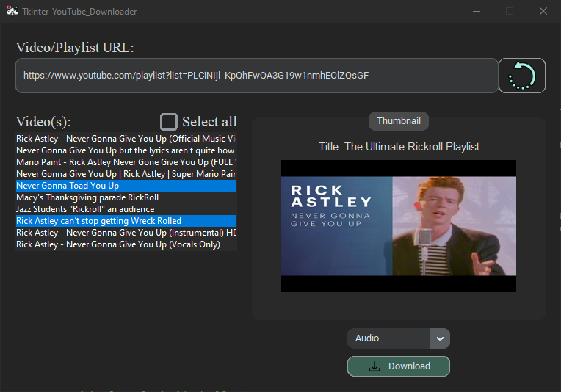Viewport: 561px width, 392px height.
Task: Select 'Never Gonna Give You Up but the lyrics' row
Action: point(126,150)
